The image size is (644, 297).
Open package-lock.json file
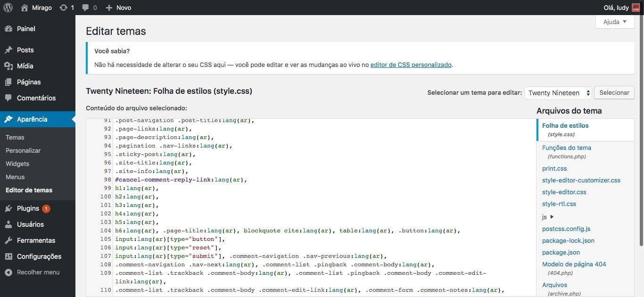(x=568, y=240)
